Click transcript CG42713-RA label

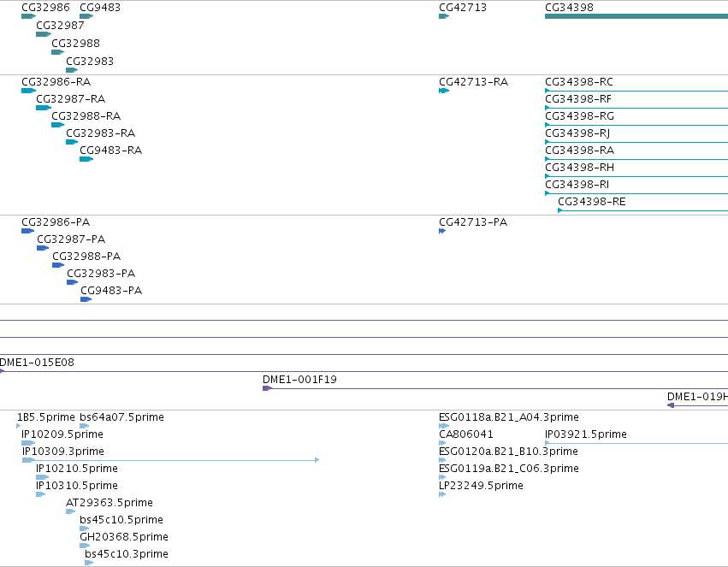pos(474,82)
